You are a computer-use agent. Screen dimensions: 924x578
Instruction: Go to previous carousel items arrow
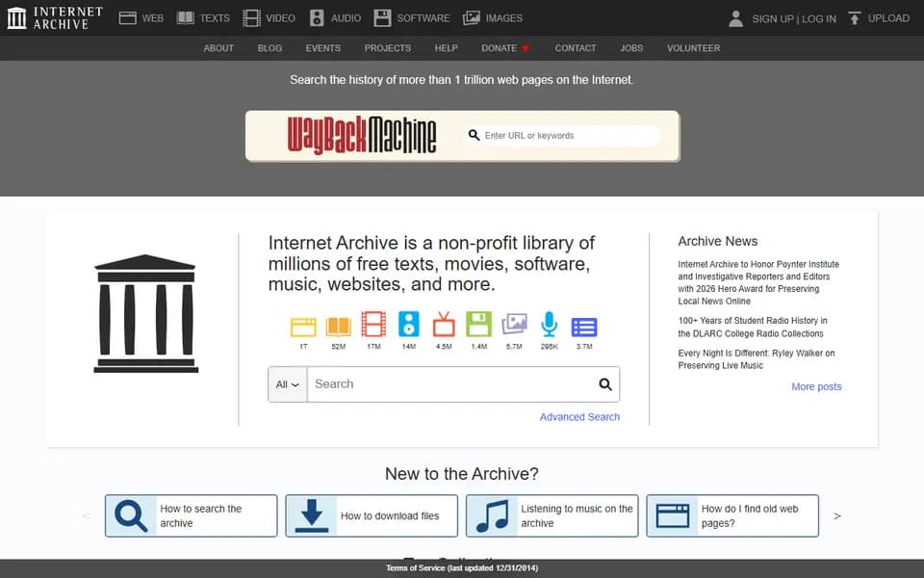tap(87, 516)
